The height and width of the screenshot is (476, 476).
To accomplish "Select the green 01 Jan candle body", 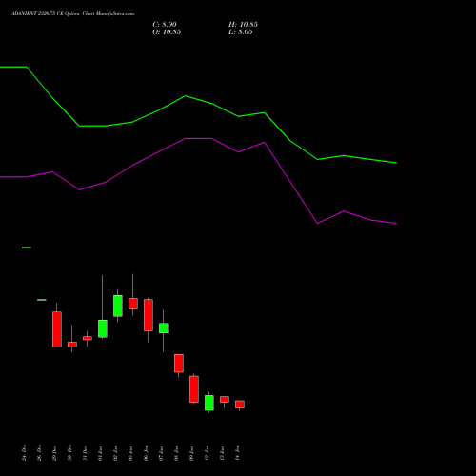I will point(103,328).
